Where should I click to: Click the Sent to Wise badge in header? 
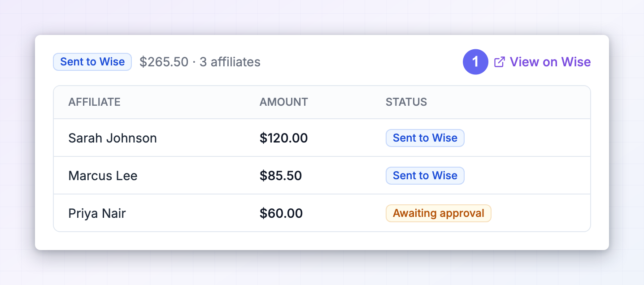coord(92,62)
